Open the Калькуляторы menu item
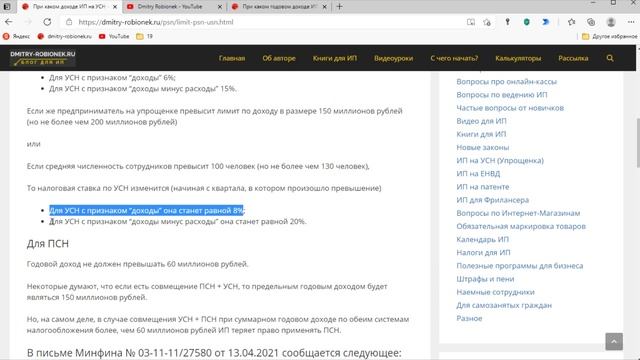 518,58
